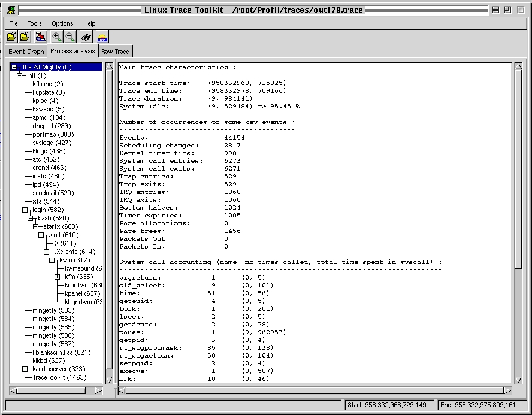Click the 'Trace duration:' line

[186, 99]
